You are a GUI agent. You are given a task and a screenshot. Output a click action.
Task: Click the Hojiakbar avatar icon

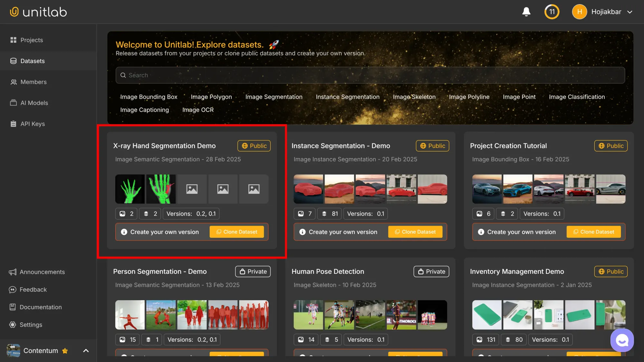pyautogui.click(x=579, y=12)
